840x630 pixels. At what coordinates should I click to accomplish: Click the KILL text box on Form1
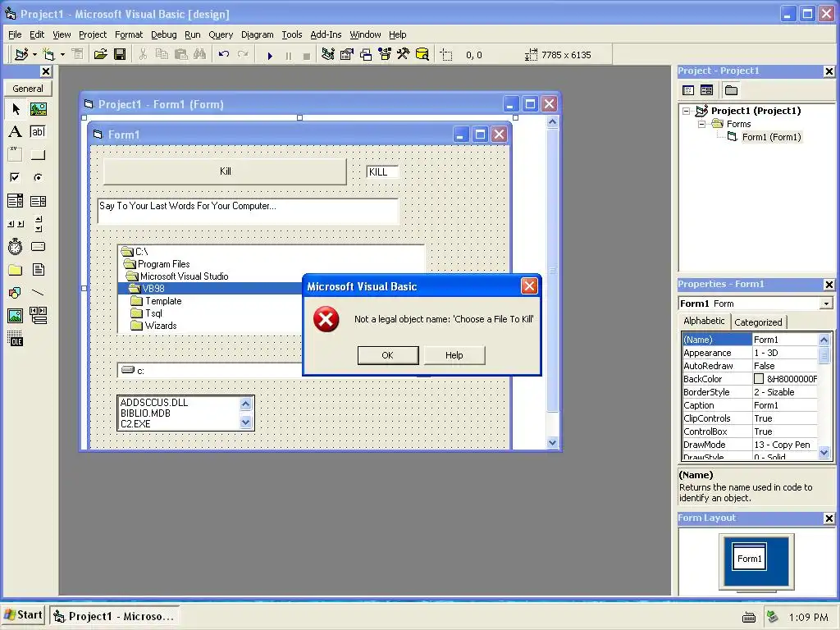pos(382,172)
